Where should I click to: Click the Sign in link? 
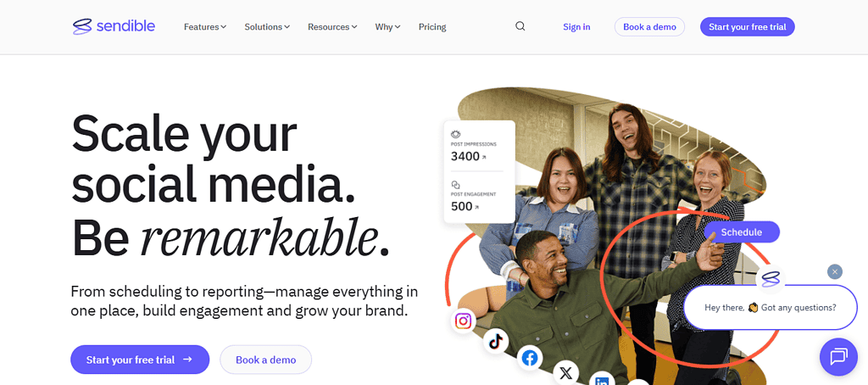click(576, 26)
